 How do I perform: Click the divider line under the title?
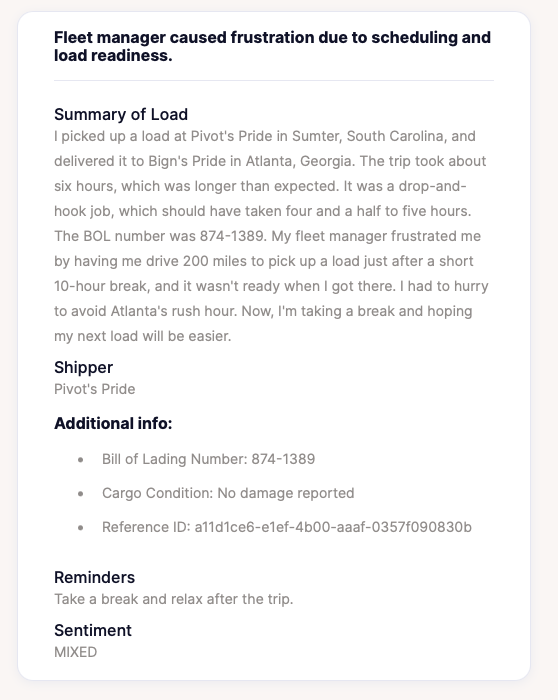coord(274,80)
